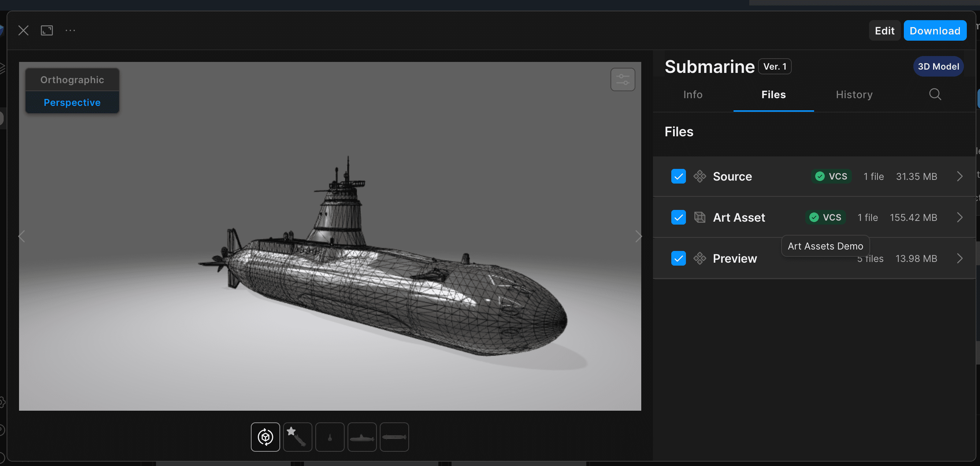Click the 3D model rotate viewer icon
This screenshot has height=466, width=980.
tap(265, 437)
